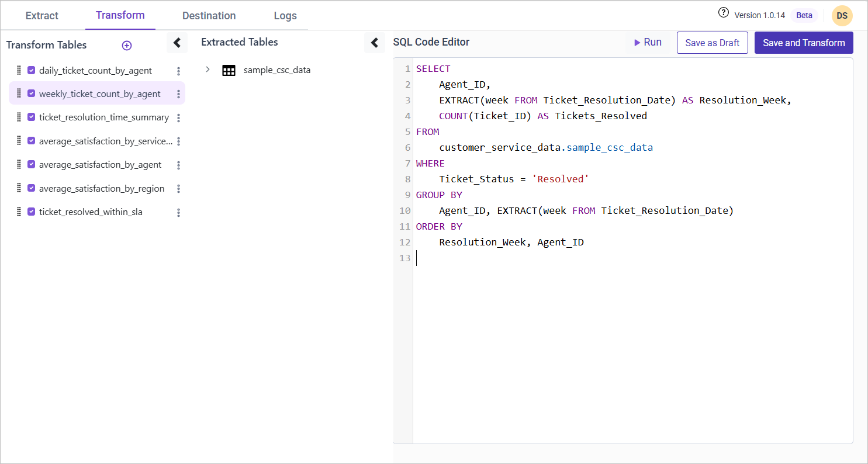868x464 pixels.
Task: Click the Save and Transform button
Action: point(804,43)
